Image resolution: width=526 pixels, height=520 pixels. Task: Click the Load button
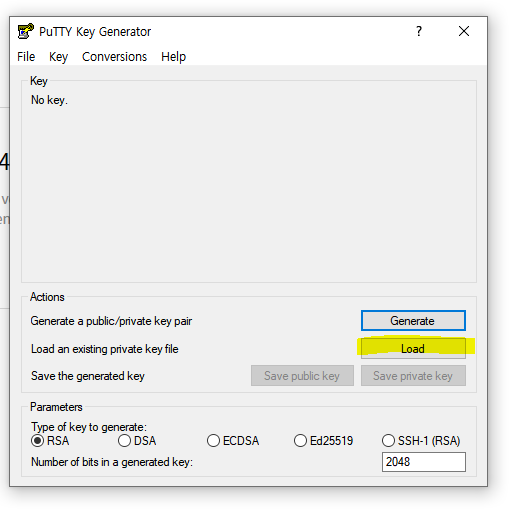tap(413, 349)
